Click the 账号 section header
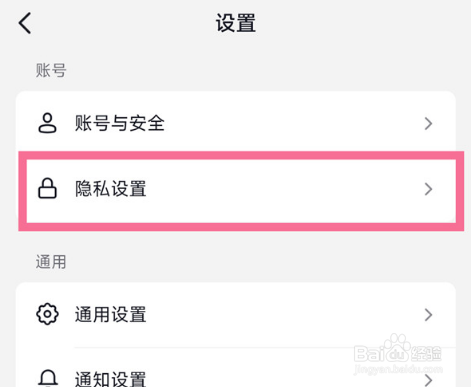Screen dimensions: 471x387 point(51,70)
